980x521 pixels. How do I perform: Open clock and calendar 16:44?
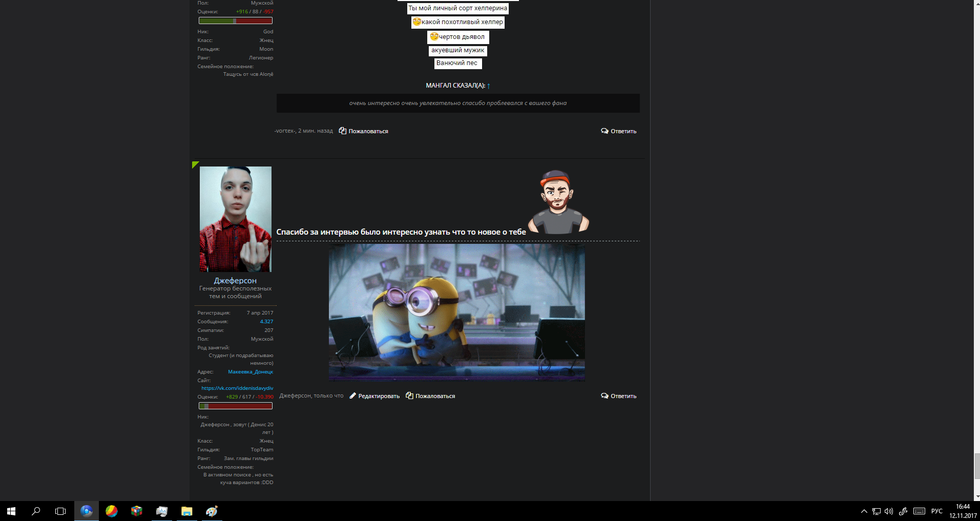tap(963, 511)
